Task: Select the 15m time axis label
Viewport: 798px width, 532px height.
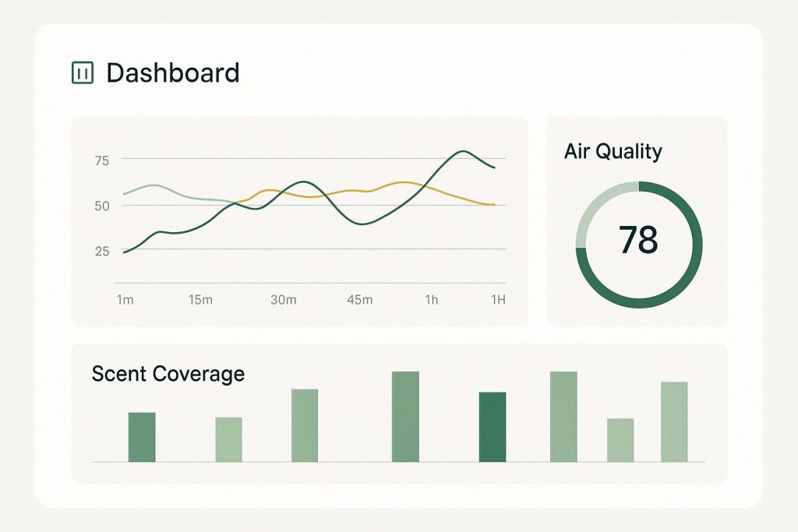Action: [x=200, y=300]
